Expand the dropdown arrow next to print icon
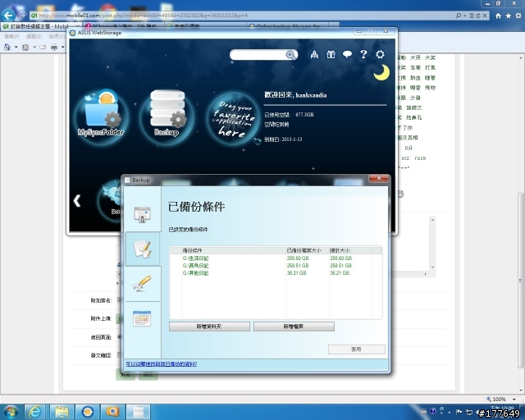The height and width of the screenshot is (420, 525). coord(62,48)
